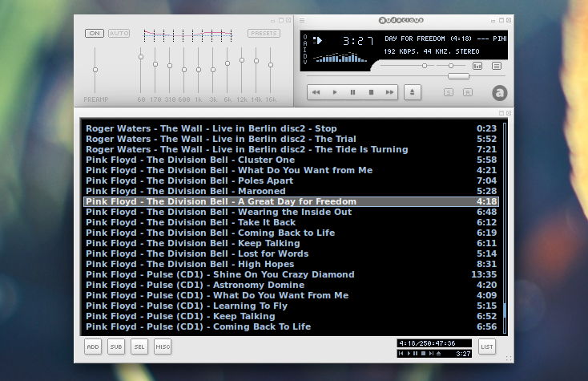Click the spectrum analyzer visualization
The image size is (588, 381).
click(340, 58)
